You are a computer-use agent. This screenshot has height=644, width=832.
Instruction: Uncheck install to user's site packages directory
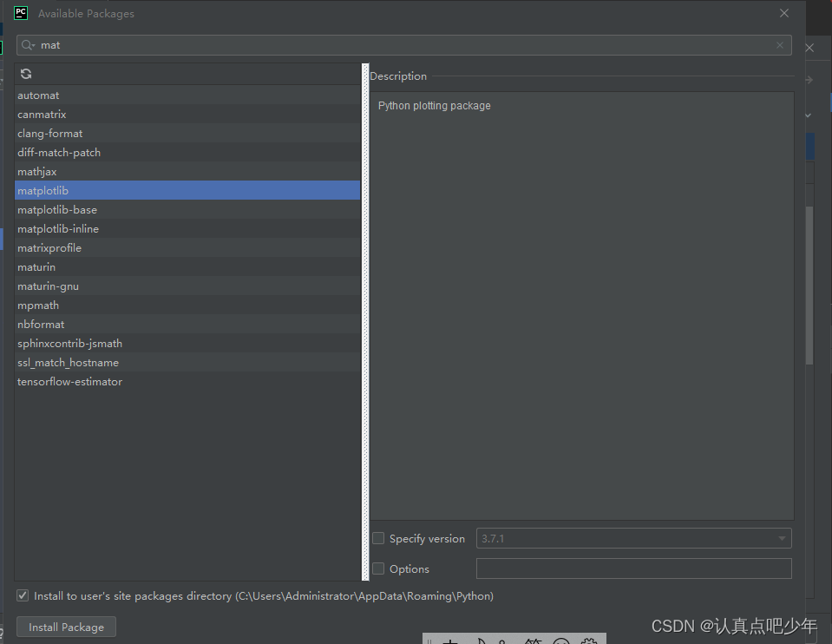(x=22, y=595)
